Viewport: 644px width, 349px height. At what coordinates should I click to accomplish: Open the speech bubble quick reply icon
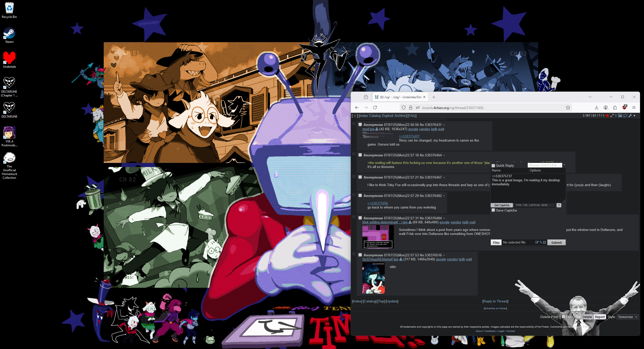[625, 116]
